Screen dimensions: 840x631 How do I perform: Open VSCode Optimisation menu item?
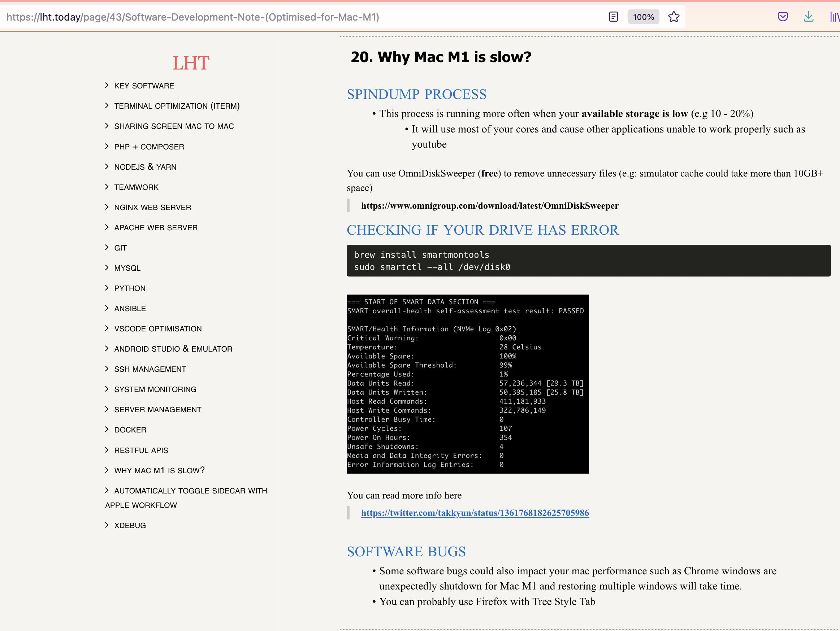[157, 329]
